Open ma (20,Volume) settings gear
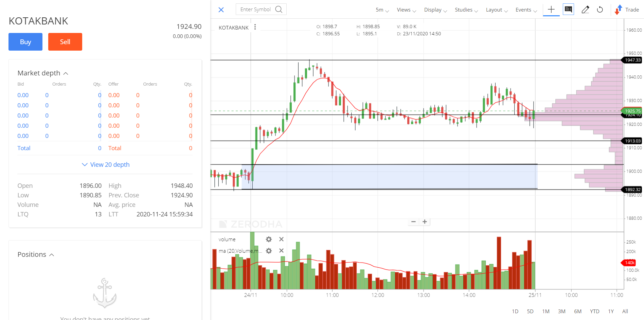644x320 pixels. [269, 251]
